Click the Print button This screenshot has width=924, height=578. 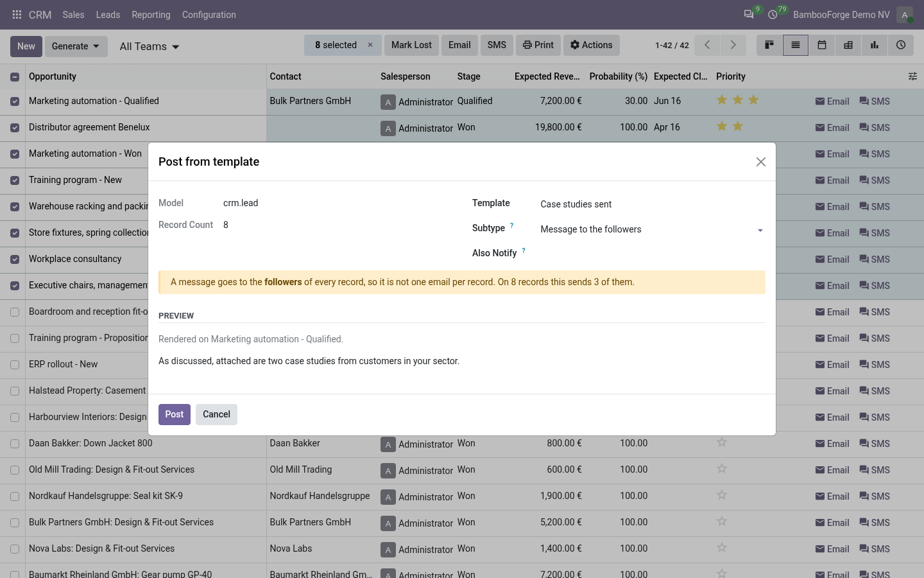538,45
